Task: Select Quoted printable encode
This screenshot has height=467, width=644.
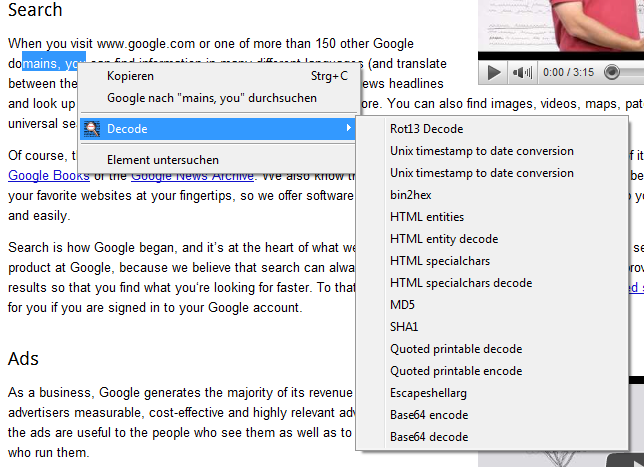Action: [x=492, y=371]
